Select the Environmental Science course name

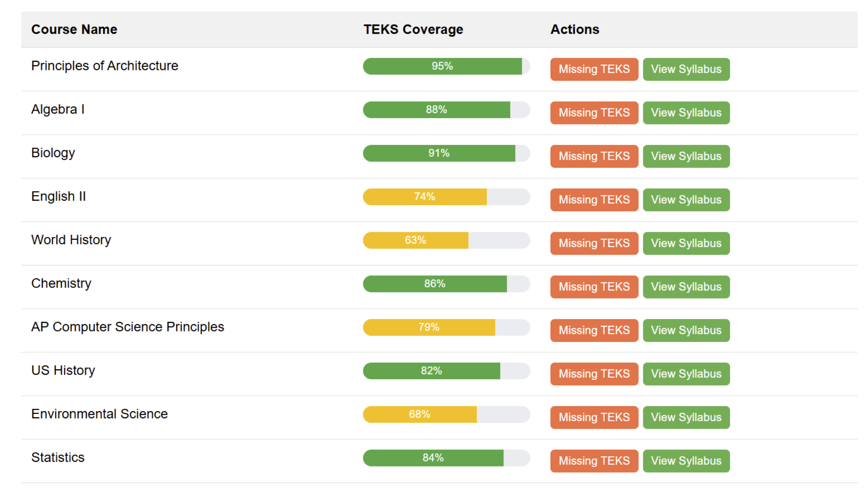coord(99,413)
